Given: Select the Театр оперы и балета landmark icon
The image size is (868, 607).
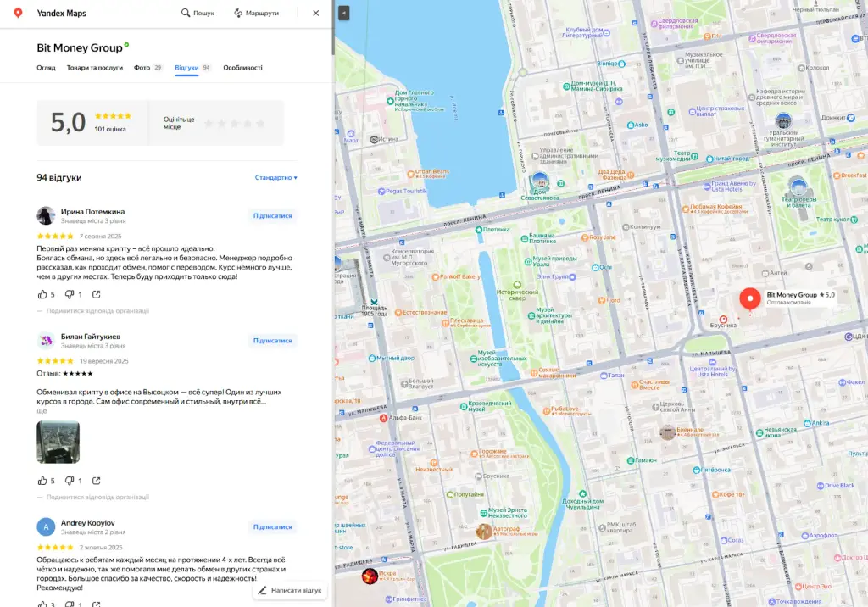Looking at the screenshot, I should click(x=798, y=187).
